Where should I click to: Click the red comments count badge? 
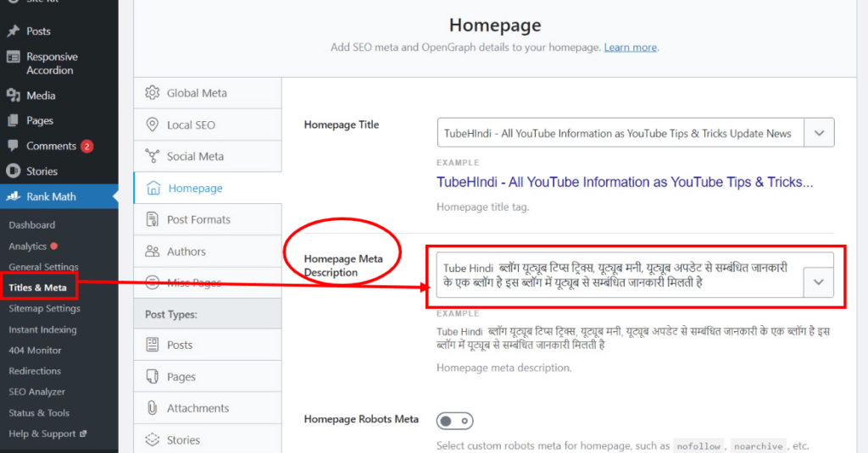point(87,146)
